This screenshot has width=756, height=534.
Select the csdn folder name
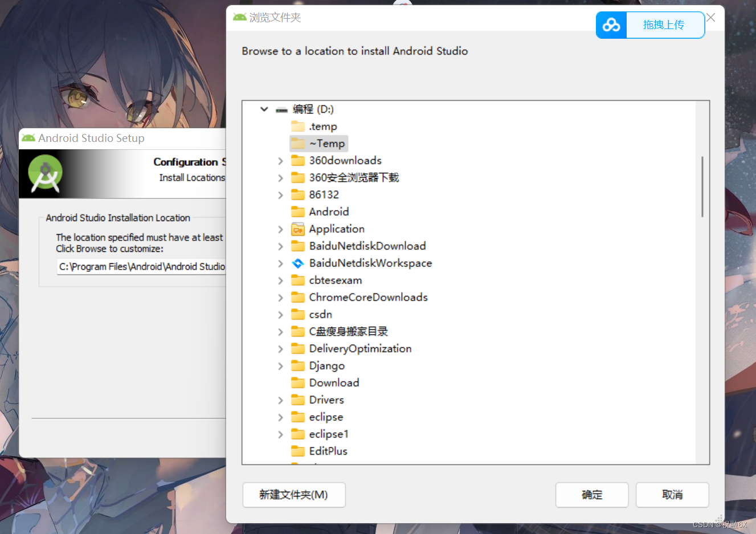click(x=321, y=315)
